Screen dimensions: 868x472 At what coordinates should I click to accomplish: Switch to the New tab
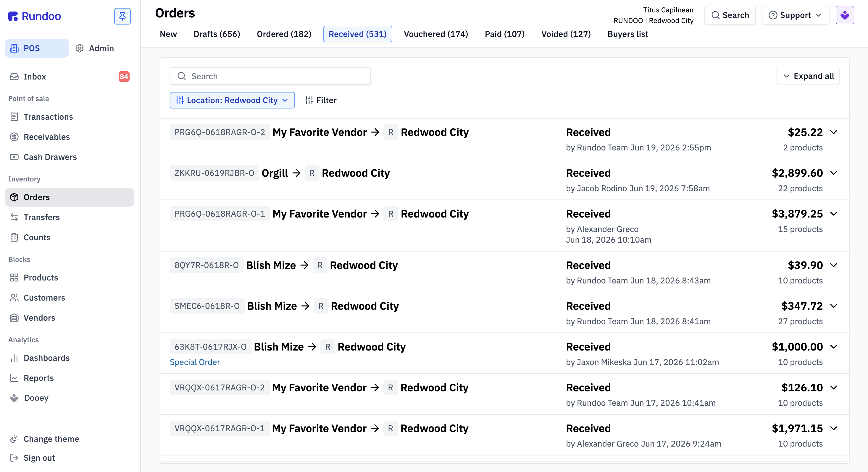[x=168, y=34]
